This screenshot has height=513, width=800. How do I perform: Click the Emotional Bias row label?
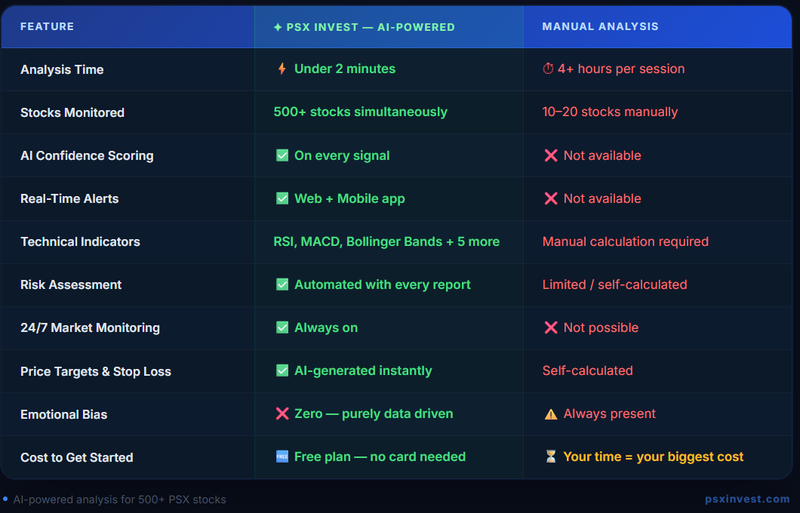(x=64, y=414)
